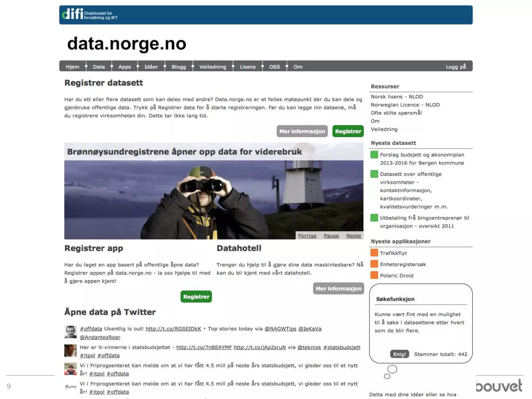Open Norwegian Licence - NLOD resource

405,105
